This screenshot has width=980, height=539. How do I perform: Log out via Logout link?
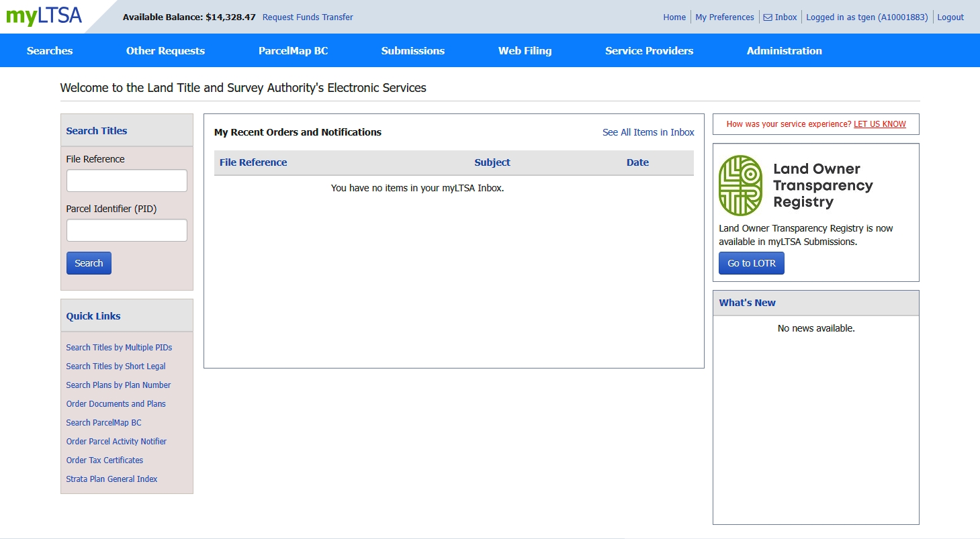tap(950, 17)
